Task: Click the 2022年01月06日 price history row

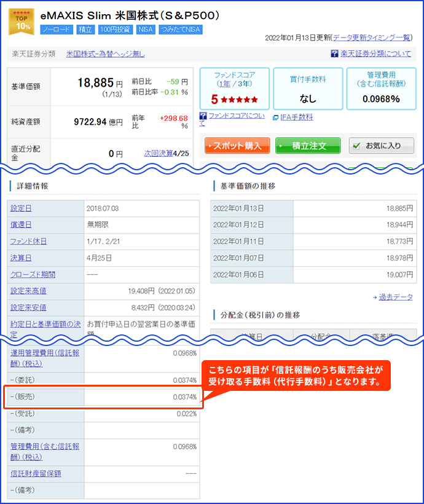Action: coord(313,275)
